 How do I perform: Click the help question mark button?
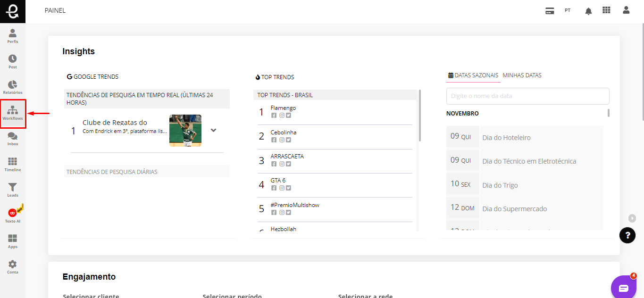click(627, 235)
